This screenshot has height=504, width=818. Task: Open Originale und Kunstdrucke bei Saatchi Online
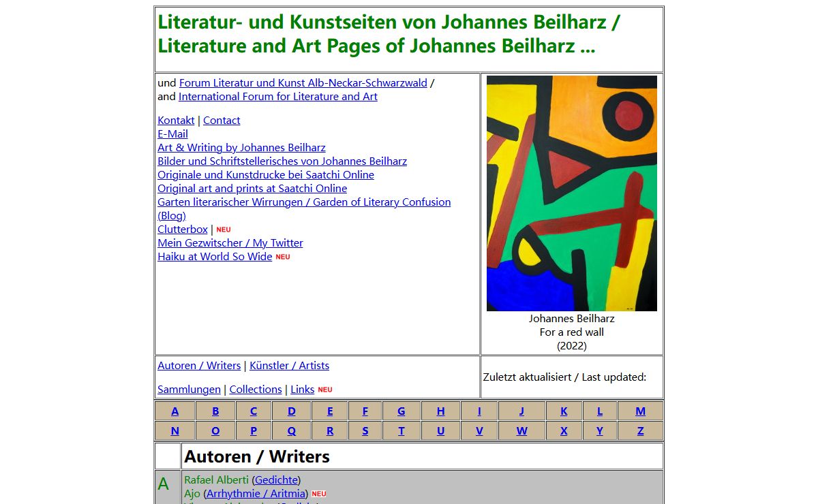click(266, 175)
